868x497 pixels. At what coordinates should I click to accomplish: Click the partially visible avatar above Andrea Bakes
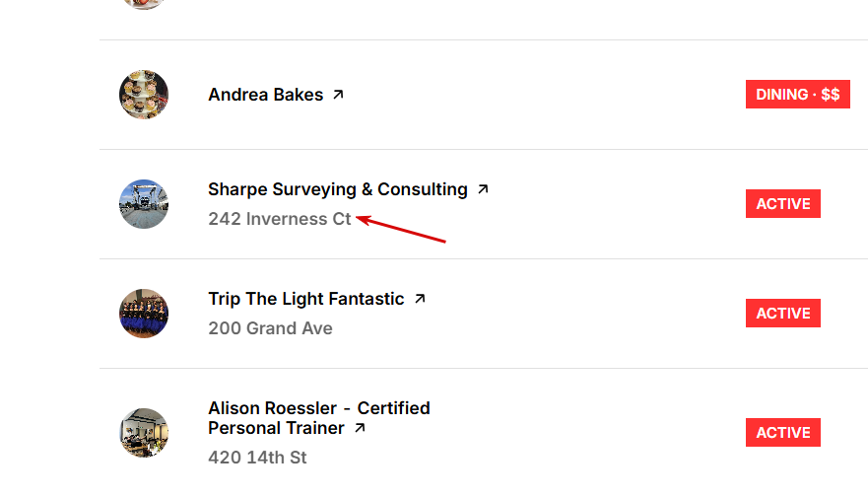click(x=144, y=4)
